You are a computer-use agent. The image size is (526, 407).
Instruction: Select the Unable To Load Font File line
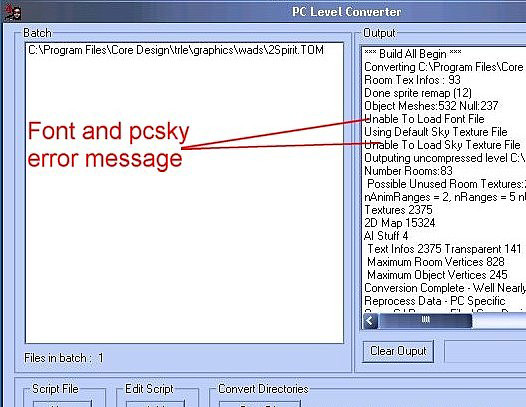[424, 119]
